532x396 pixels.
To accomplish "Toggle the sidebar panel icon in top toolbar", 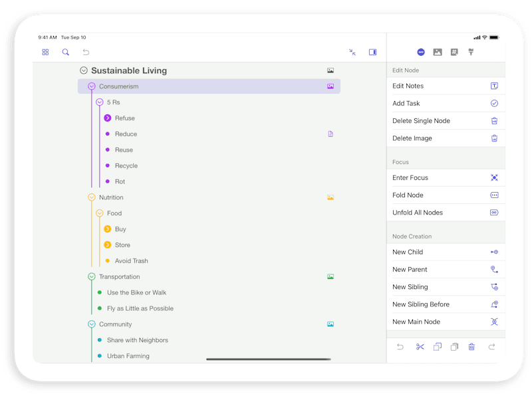I will (x=372, y=52).
